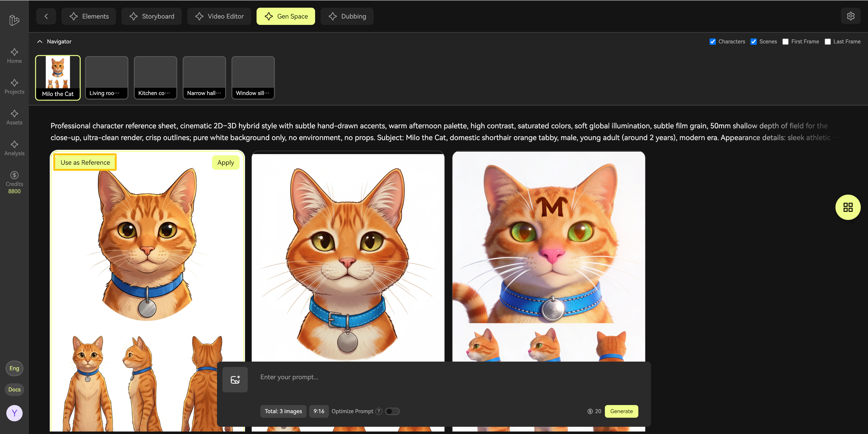Open the 9:16 aspect ratio selector
The height and width of the screenshot is (434, 868).
tap(318, 411)
